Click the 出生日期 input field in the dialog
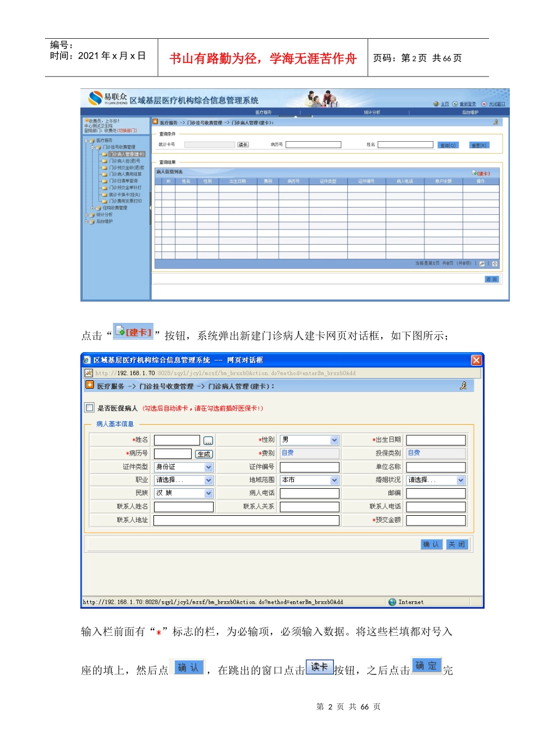The width and height of the screenshot is (534, 756). click(x=436, y=440)
